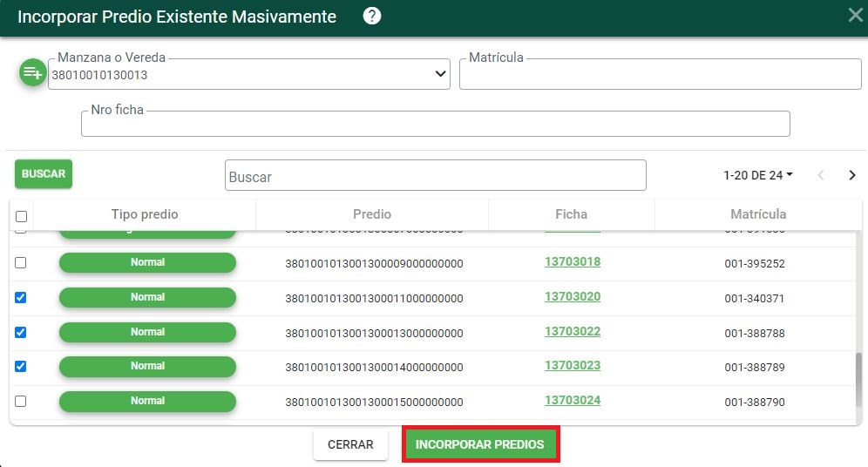Click the Nro ficha input field
This screenshot has height=467, width=868.
click(x=435, y=125)
